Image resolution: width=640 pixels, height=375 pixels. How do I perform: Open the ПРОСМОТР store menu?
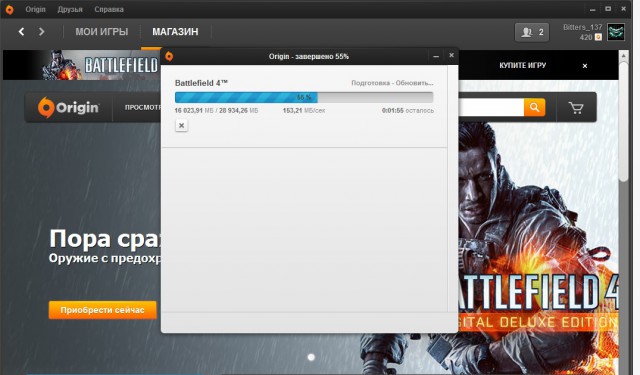143,107
